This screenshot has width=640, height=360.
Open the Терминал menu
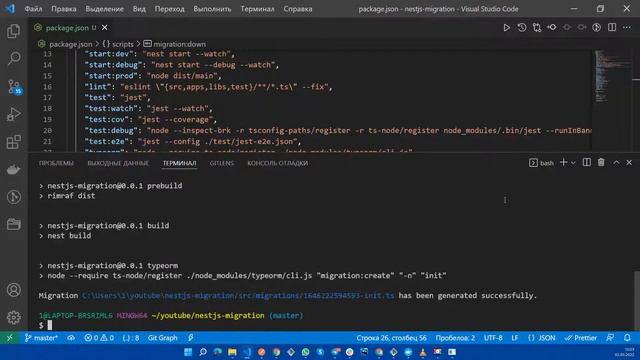click(x=257, y=9)
